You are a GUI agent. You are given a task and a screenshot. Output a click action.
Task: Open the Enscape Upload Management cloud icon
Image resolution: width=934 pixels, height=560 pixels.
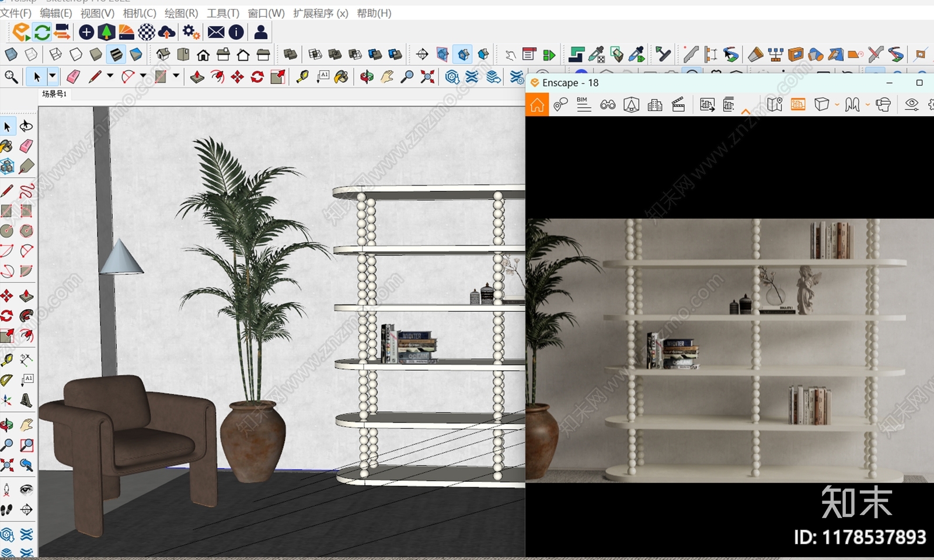pos(166,32)
